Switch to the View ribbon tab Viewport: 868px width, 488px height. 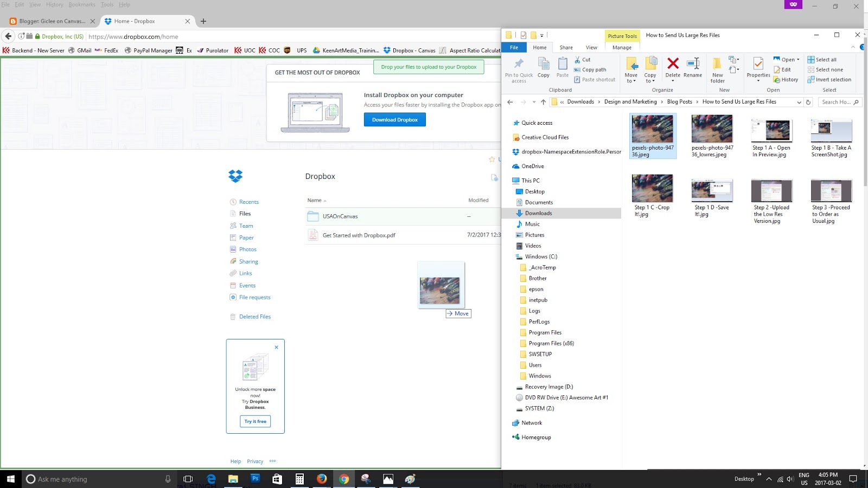[591, 47]
